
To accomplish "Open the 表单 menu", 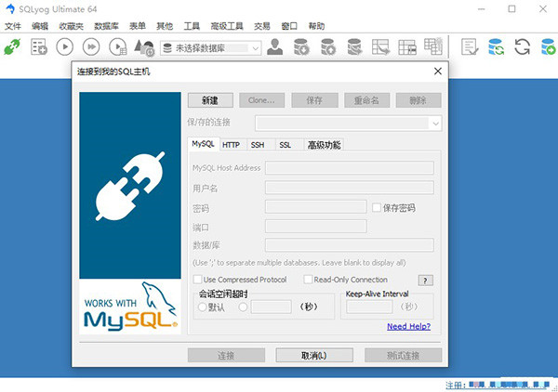I will pyautogui.click(x=138, y=26).
